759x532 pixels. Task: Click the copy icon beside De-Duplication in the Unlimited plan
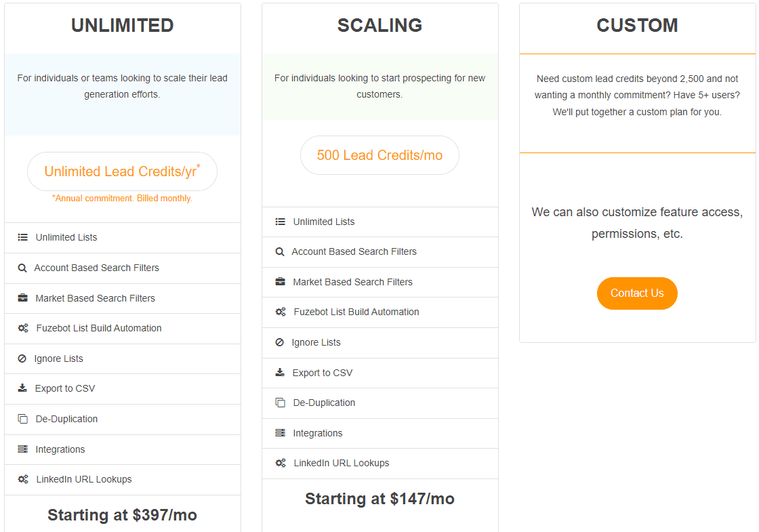coord(23,420)
